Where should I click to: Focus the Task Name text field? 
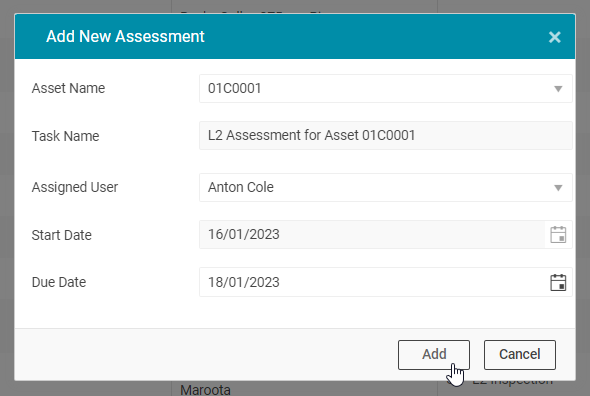coord(386,136)
